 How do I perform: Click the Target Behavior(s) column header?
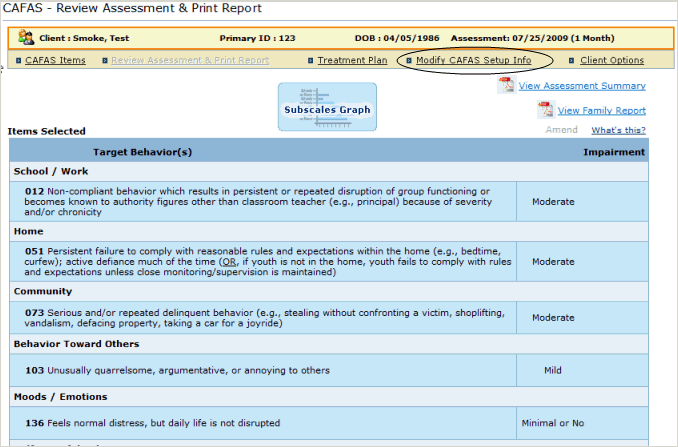(x=142, y=152)
